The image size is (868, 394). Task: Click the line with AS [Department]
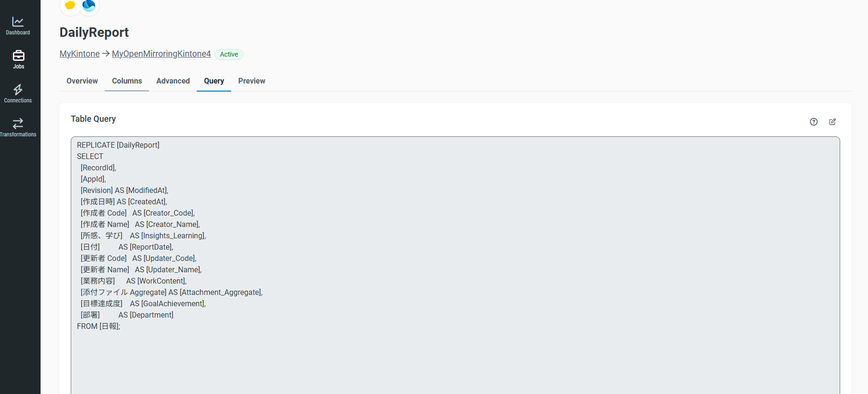coord(127,315)
